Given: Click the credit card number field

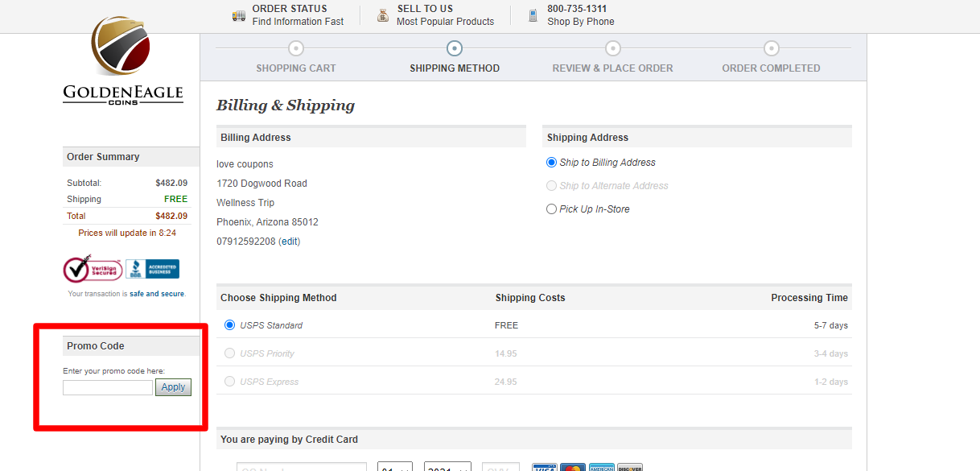Looking at the screenshot, I should (302, 468).
